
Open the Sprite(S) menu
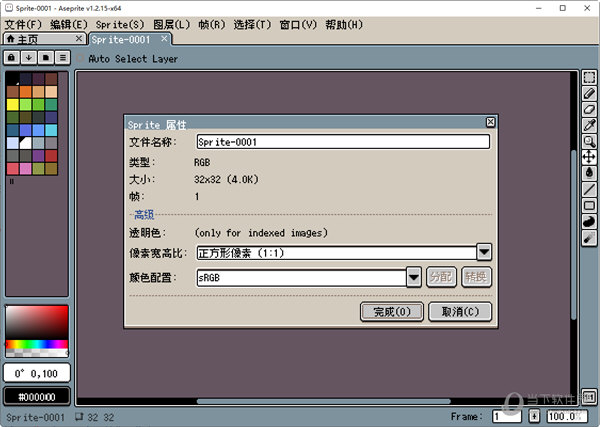(120, 24)
